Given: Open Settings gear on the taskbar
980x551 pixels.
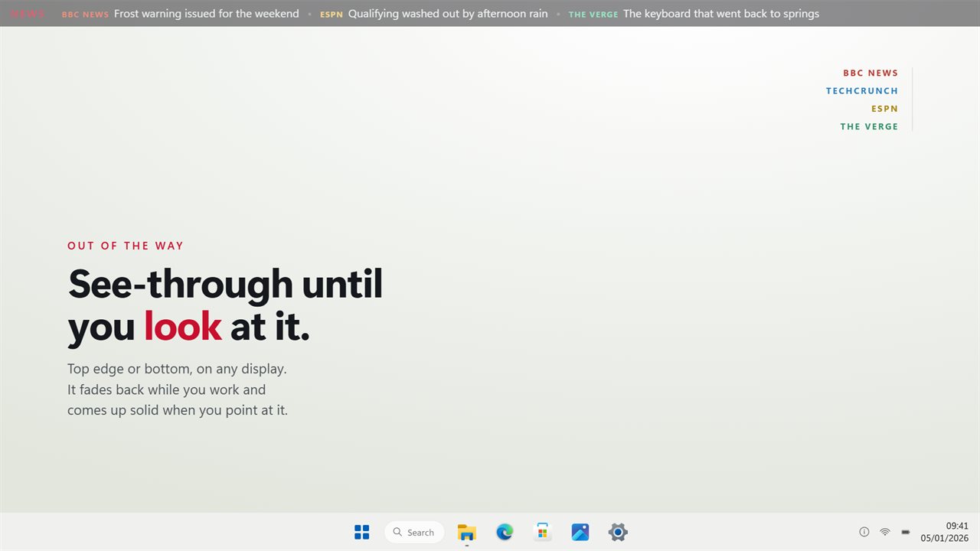Looking at the screenshot, I should coord(618,532).
